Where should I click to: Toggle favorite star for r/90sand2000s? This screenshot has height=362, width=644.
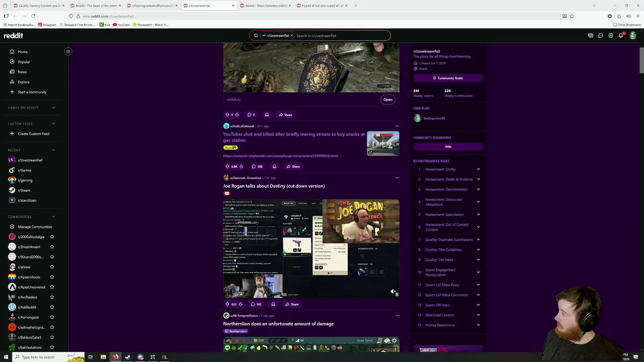pos(52,257)
